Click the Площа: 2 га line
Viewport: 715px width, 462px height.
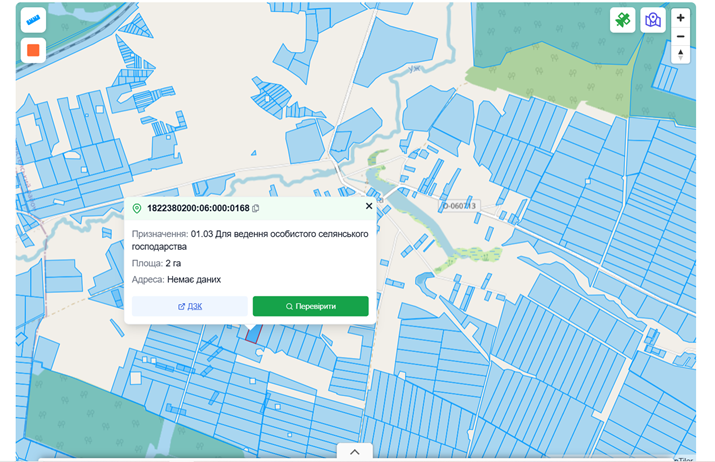(156, 263)
